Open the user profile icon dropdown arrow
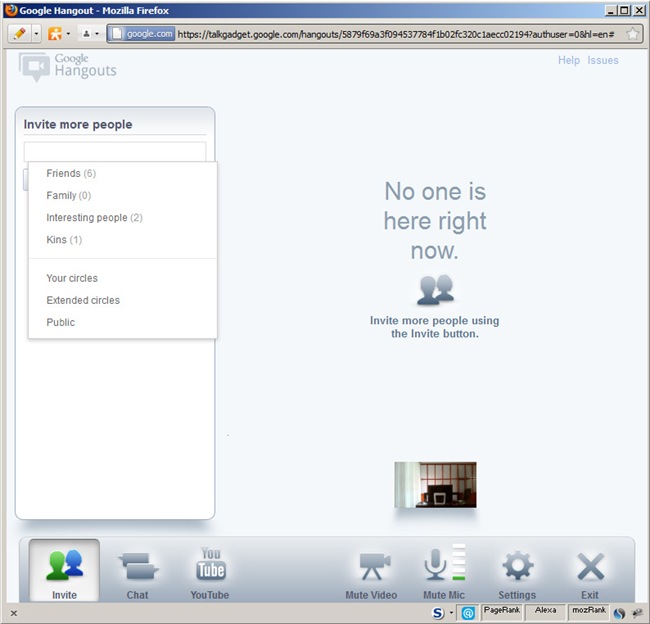650x624 pixels. 97,34
